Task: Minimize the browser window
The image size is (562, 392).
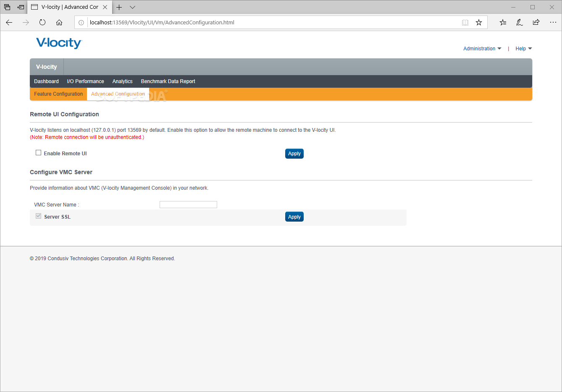Action: pyautogui.click(x=513, y=7)
